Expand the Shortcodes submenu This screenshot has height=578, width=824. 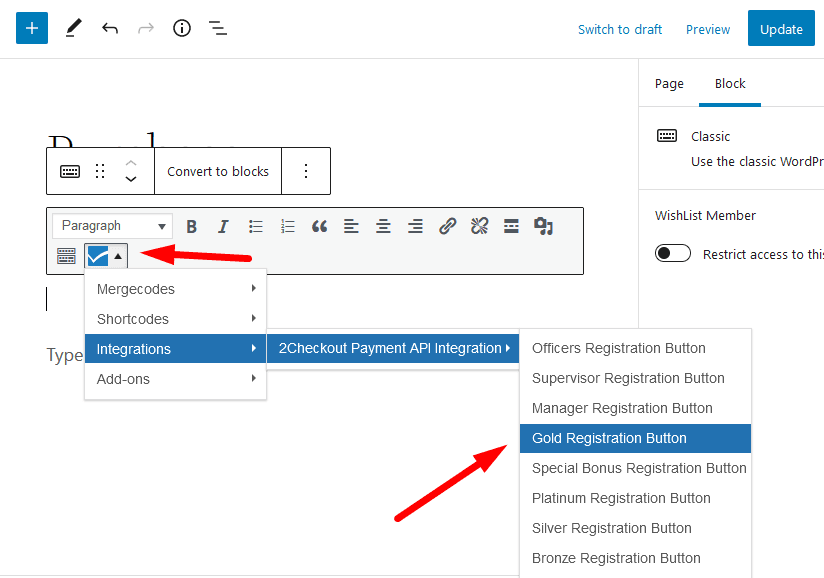tap(176, 319)
